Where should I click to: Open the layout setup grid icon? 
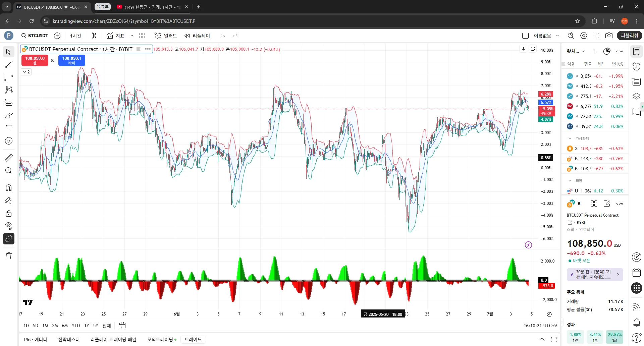142,36
